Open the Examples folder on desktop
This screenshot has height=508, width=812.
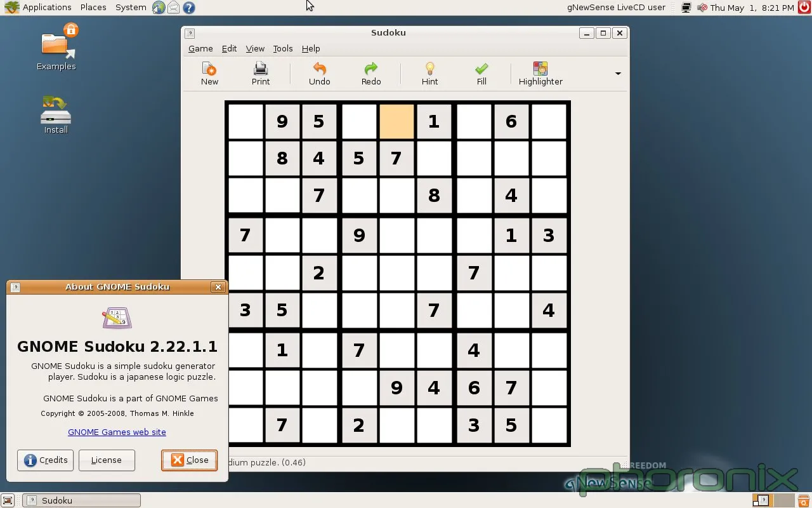(x=56, y=47)
